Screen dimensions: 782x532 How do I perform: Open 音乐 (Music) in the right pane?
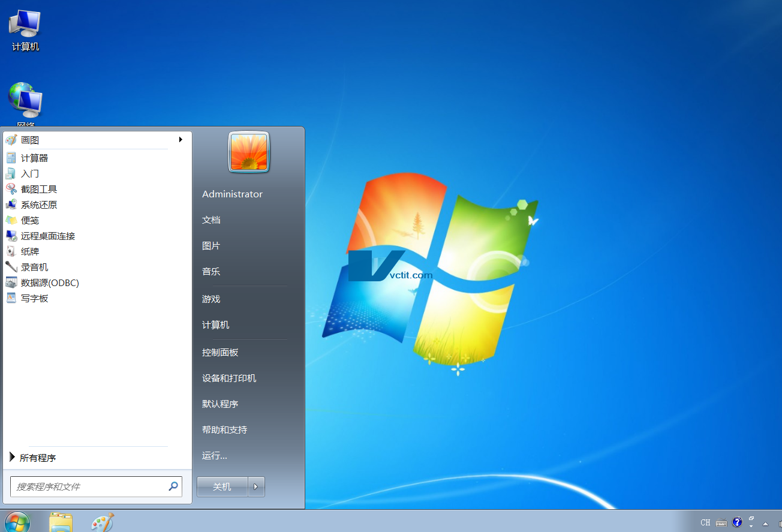pyautogui.click(x=211, y=271)
